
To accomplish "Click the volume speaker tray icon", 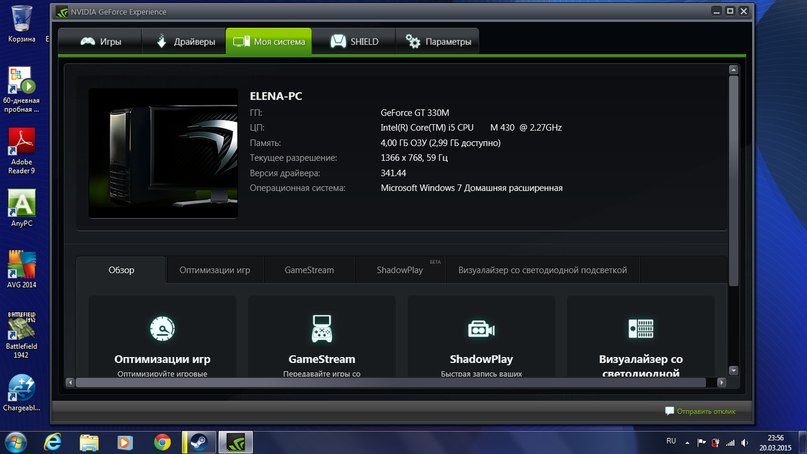I will (x=744, y=442).
